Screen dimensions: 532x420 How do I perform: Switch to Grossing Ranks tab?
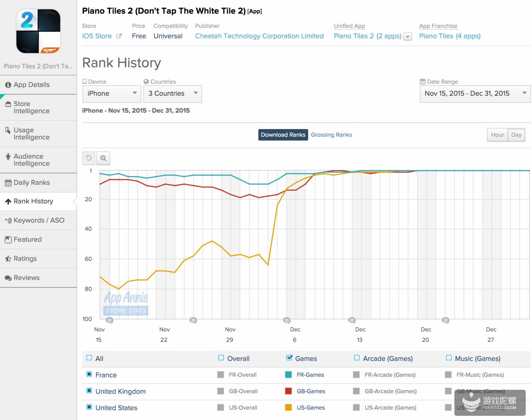pyautogui.click(x=331, y=135)
